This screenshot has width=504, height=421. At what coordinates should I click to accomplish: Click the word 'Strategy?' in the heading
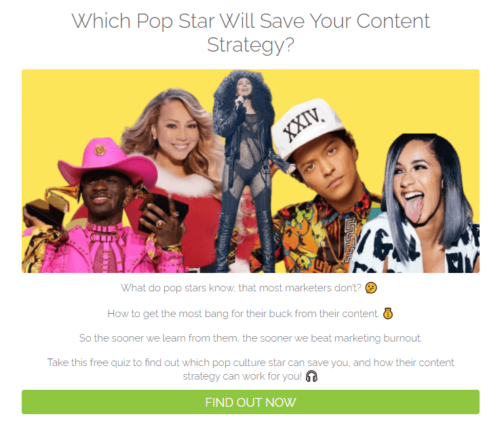point(250,45)
